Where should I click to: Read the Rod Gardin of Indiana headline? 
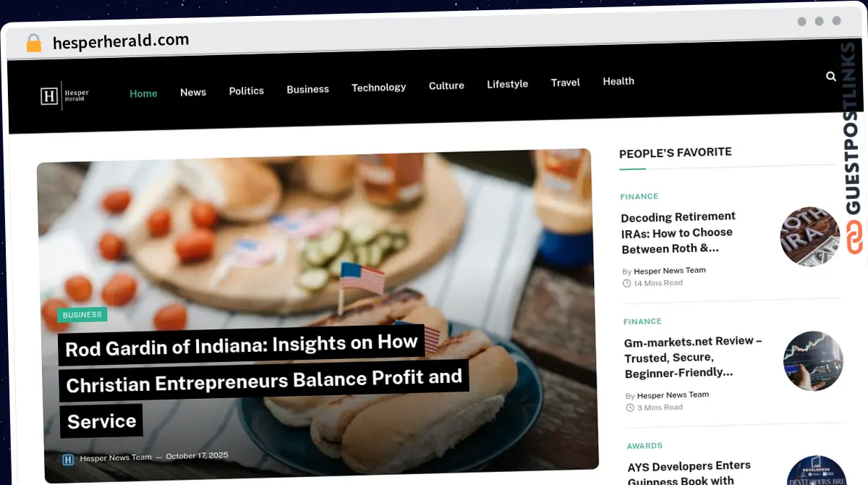[x=262, y=381]
